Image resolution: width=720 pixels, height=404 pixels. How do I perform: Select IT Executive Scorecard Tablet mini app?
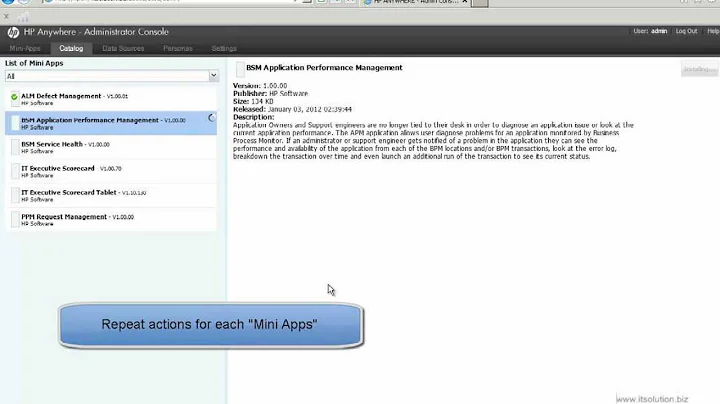click(x=111, y=196)
